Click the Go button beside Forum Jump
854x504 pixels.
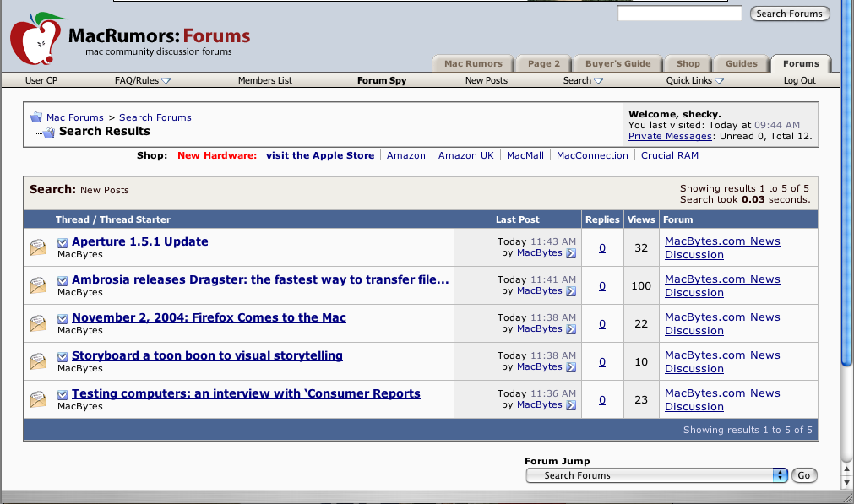pos(804,475)
